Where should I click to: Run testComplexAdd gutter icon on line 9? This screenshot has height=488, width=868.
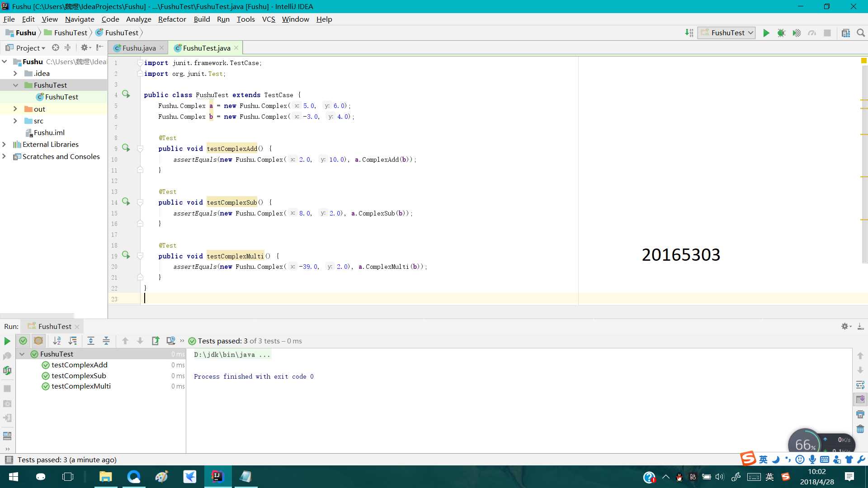tap(126, 148)
